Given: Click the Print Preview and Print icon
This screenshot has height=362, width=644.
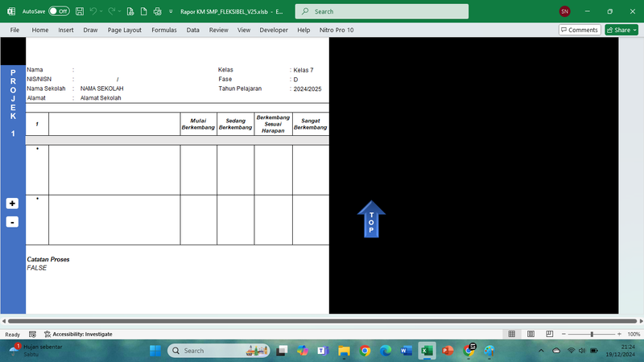Looking at the screenshot, I should (x=157, y=11).
